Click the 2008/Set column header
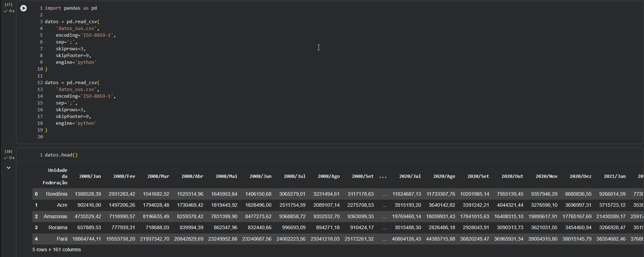644x257 pixels. tap(363, 176)
